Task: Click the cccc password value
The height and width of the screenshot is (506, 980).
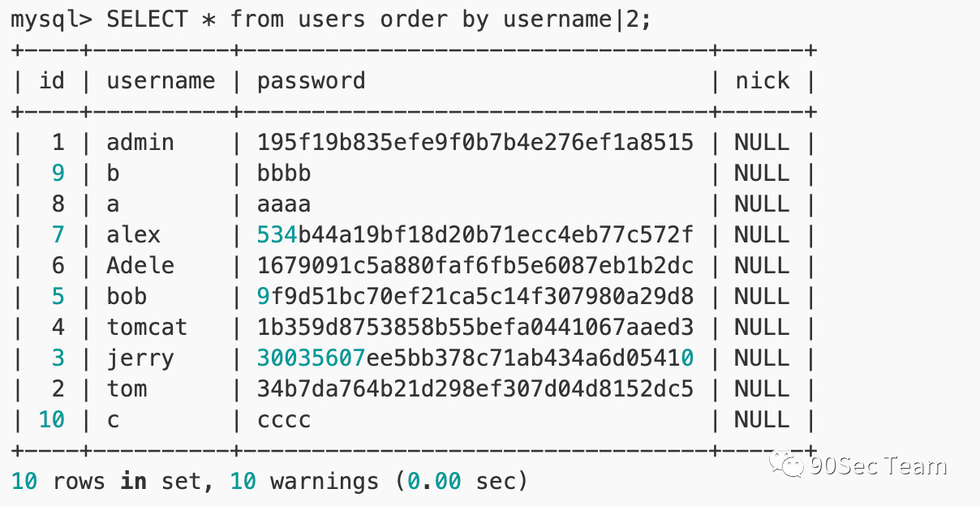Action: pyautogui.click(x=284, y=421)
